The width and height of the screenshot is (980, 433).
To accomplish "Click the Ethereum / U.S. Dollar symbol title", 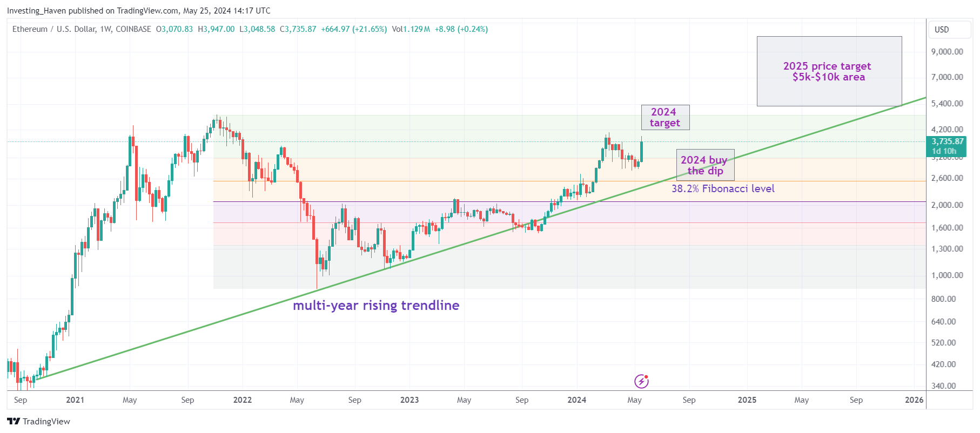I will click(x=53, y=29).
